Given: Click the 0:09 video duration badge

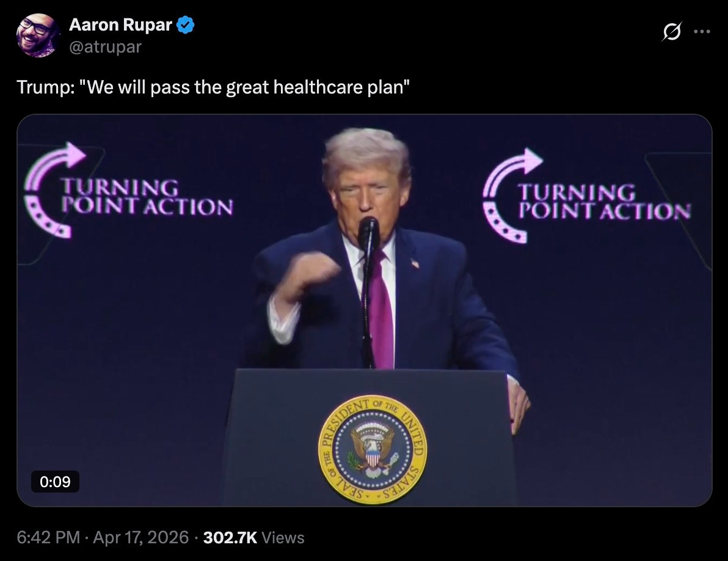Looking at the screenshot, I should [55, 481].
